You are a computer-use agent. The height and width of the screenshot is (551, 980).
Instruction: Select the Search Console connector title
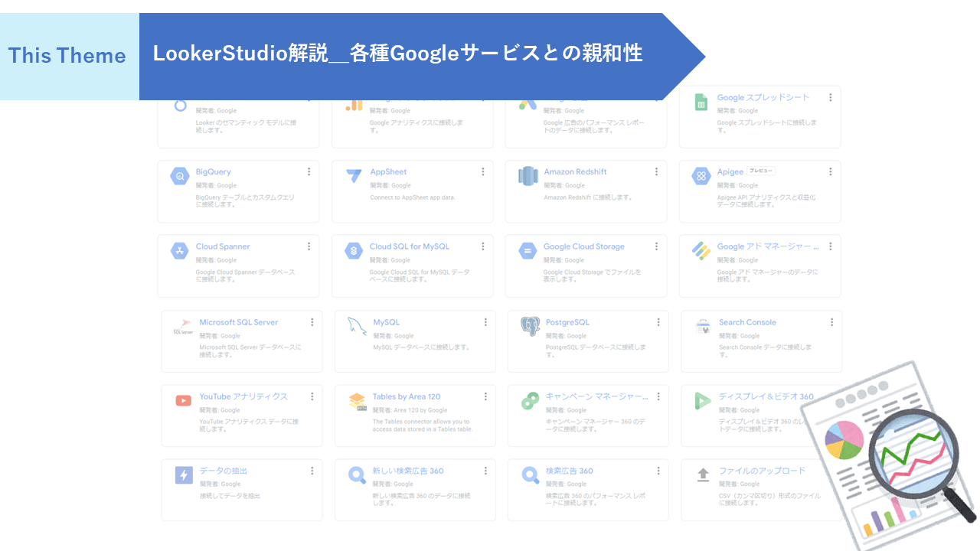pyautogui.click(x=747, y=322)
